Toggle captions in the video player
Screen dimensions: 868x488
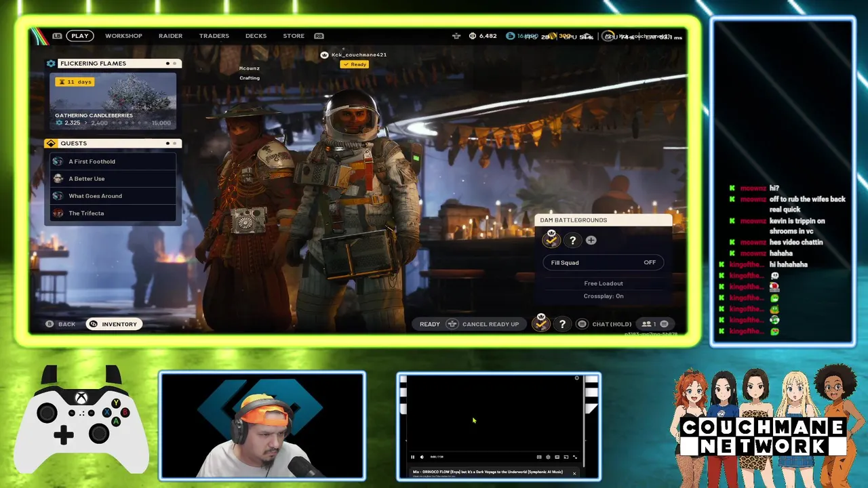point(539,457)
